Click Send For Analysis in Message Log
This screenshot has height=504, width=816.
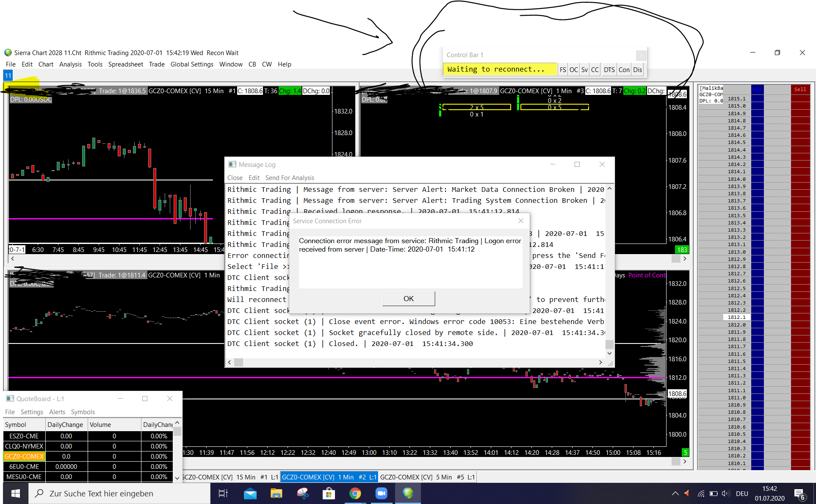coord(290,178)
